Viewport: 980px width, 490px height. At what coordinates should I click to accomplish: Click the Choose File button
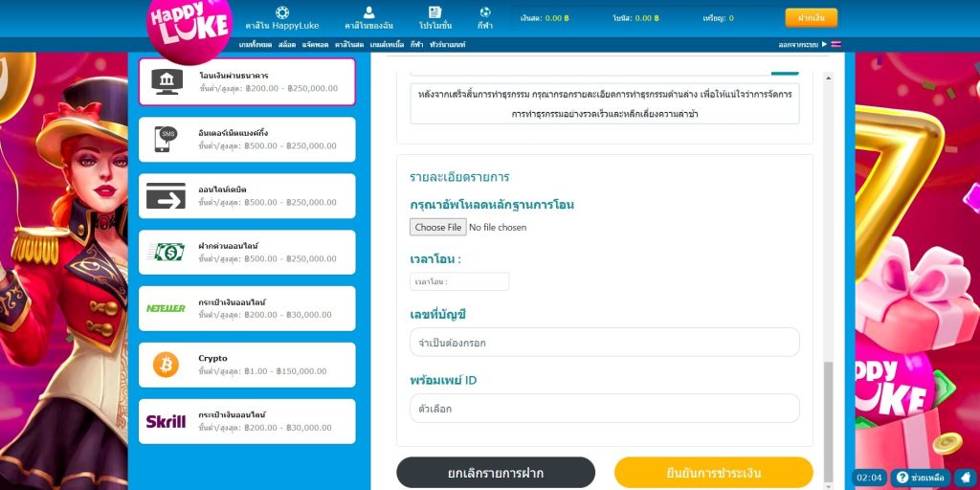pos(438,227)
